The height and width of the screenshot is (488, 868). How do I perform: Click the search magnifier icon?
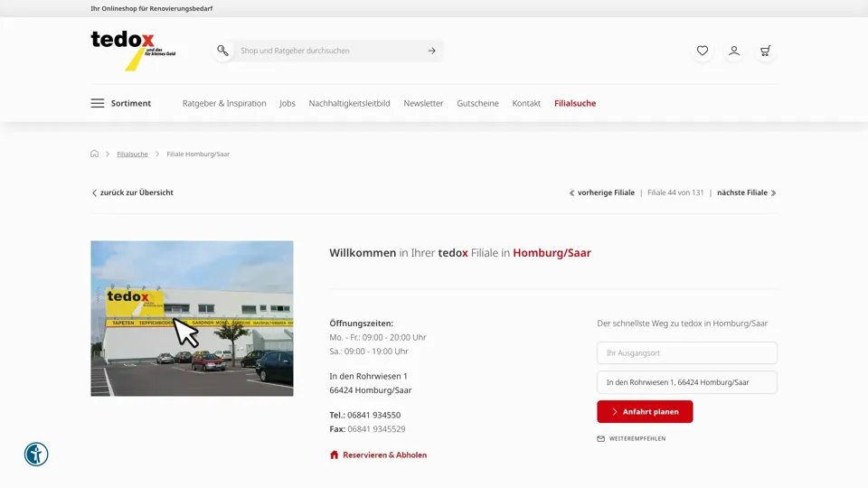tap(222, 51)
